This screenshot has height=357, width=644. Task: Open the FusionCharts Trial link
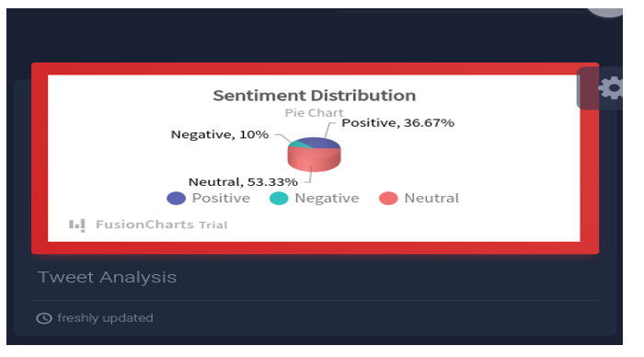click(x=161, y=225)
